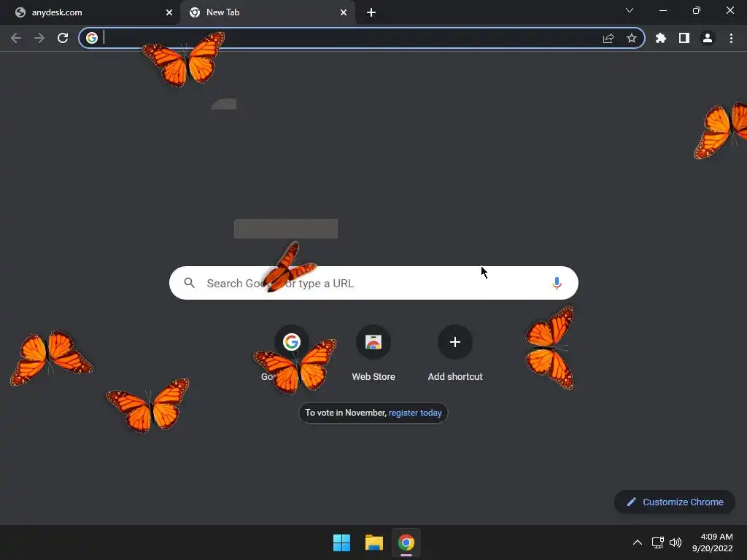Click the Google icon in address bar

pyautogui.click(x=92, y=38)
